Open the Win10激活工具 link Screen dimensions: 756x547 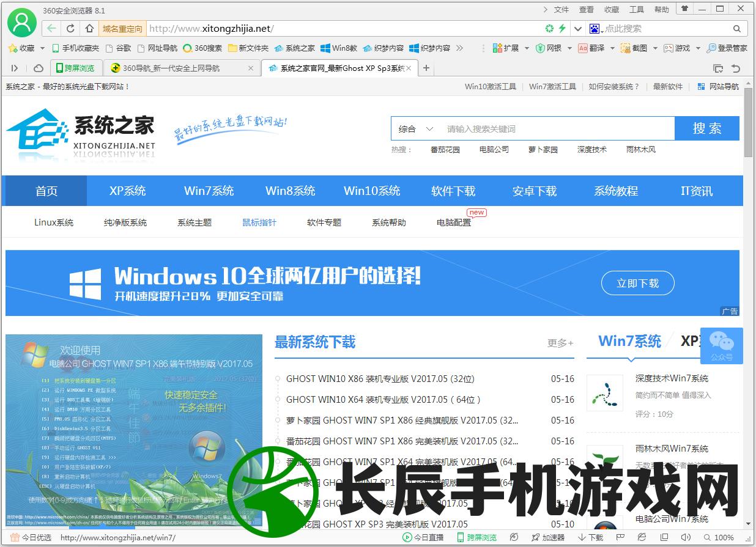(491, 87)
